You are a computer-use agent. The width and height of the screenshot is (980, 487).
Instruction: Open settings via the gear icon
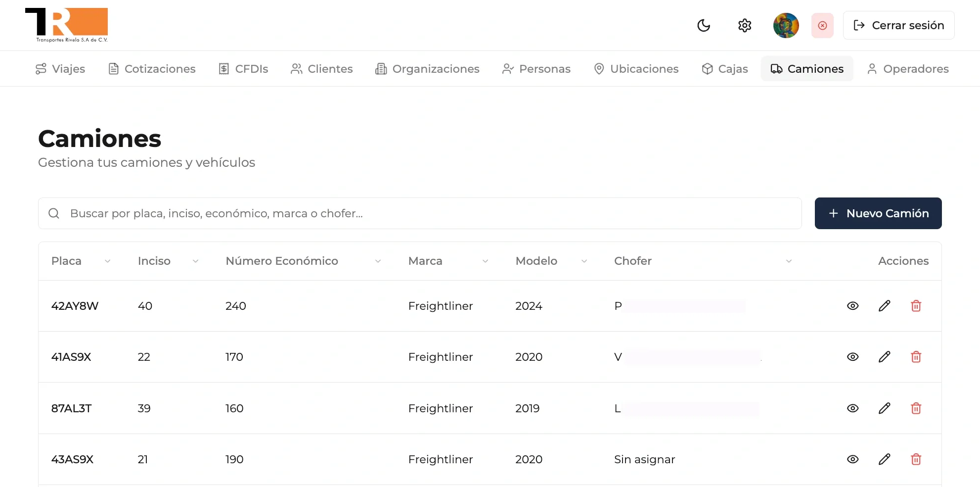pos(745,25)
